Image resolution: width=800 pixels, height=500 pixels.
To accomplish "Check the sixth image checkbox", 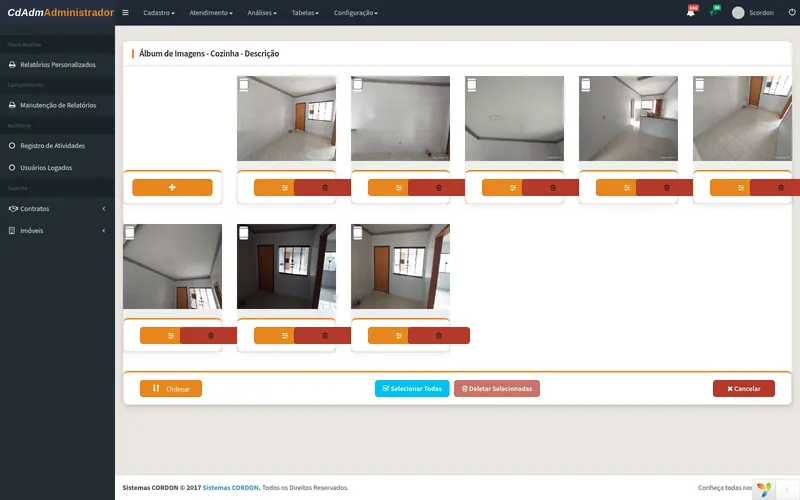I will (x=130, y=233).
